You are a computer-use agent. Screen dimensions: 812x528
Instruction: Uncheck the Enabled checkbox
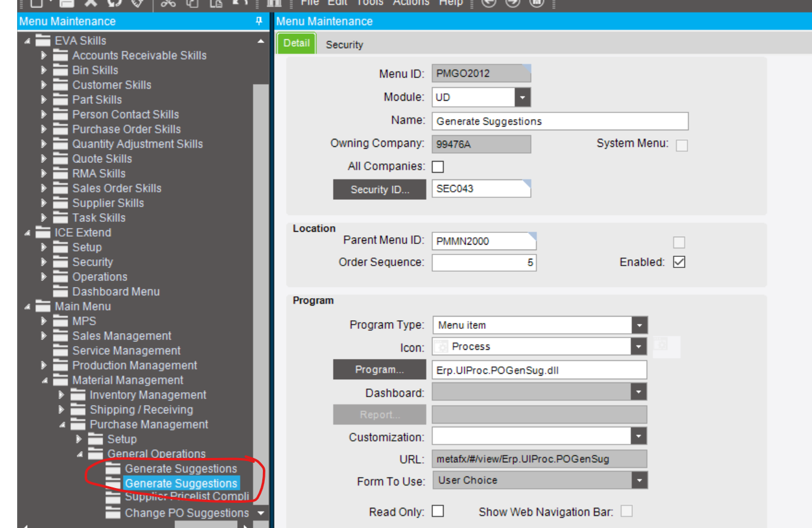tap(679, 262)
